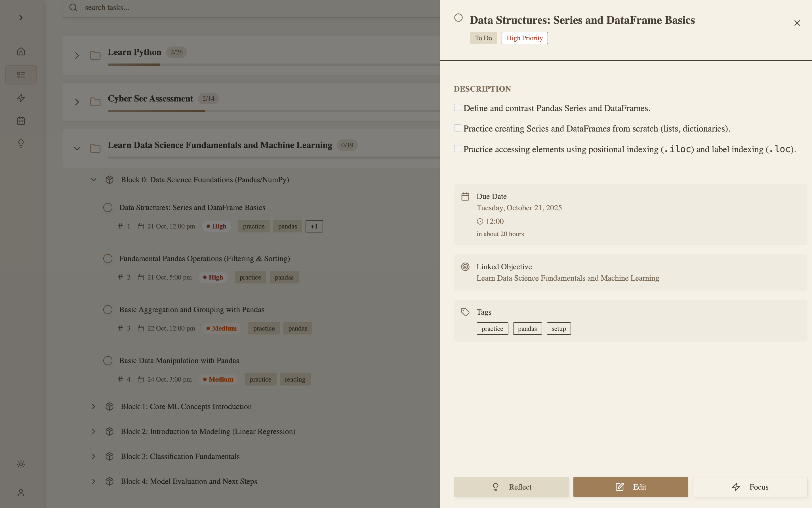Click the 'reading' tag on task 4
Viewport: 812px width, 508px height.
click(295, 379)
